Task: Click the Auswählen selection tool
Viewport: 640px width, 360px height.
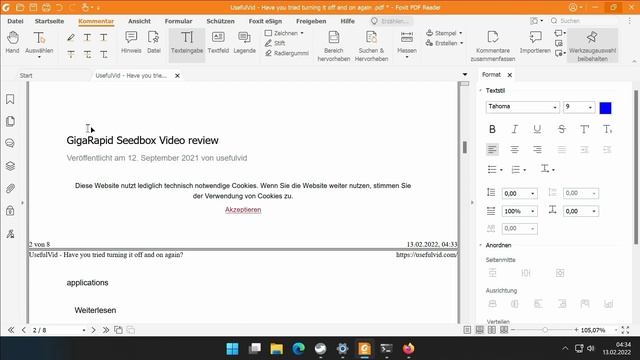Action: (x=39, y=44)
